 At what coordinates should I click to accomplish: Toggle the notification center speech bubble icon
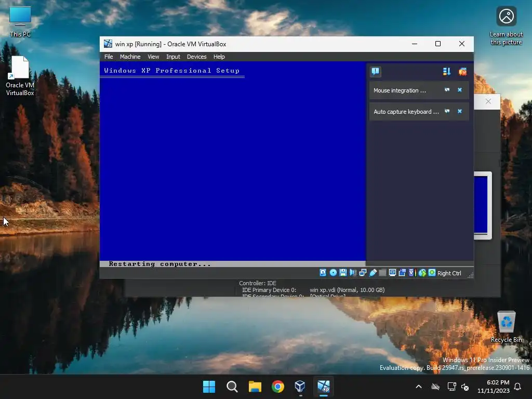(375, 72)
